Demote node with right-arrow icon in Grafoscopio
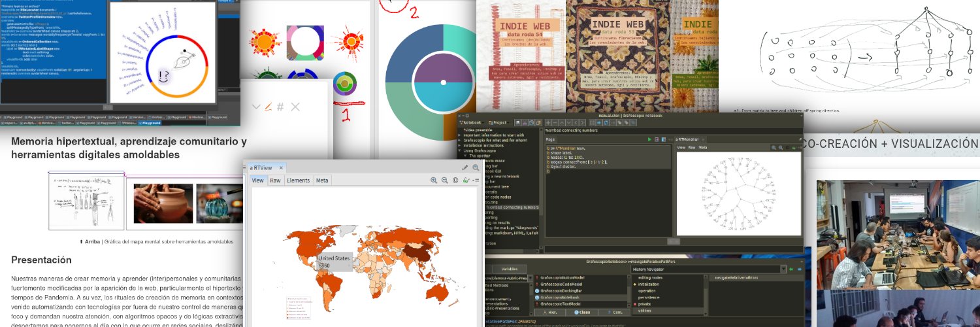Image resolution: width=980 pixels, height=327 pixels. [x=582, y=122]
